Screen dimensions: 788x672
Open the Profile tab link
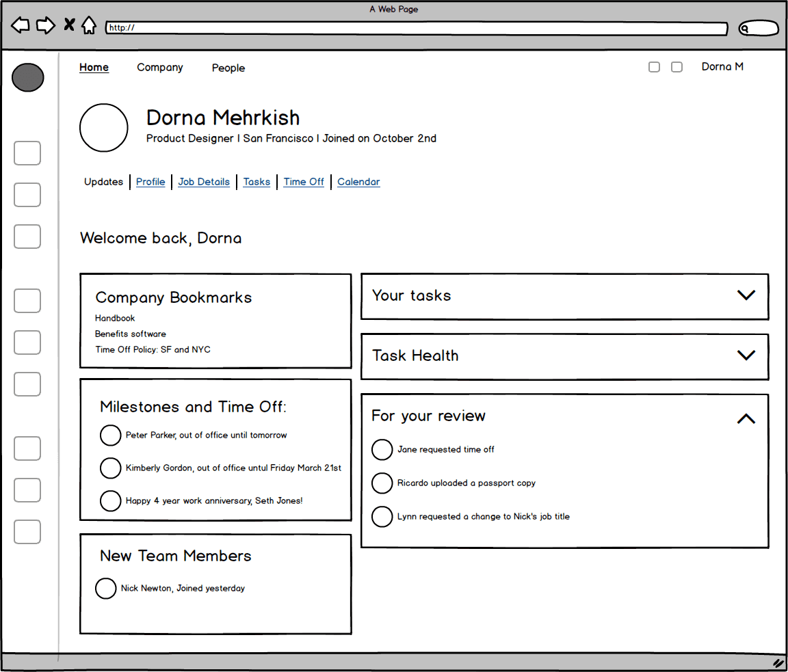tap(150, 182)
